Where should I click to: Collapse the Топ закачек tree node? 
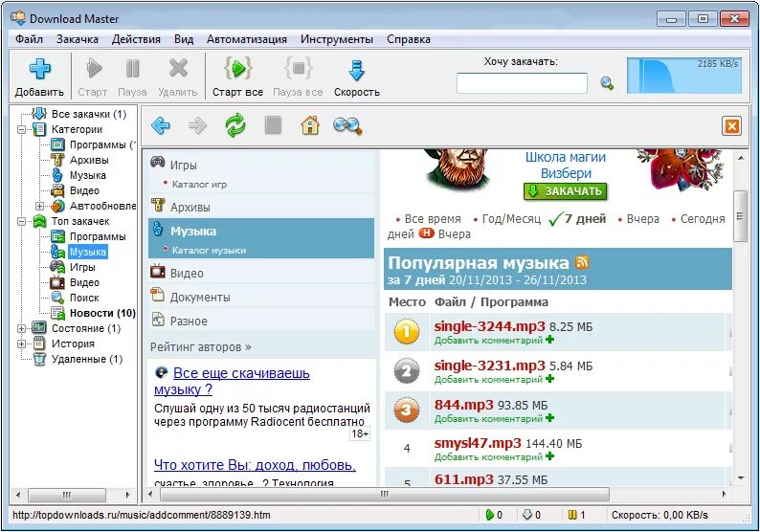(x=22, y=221)
